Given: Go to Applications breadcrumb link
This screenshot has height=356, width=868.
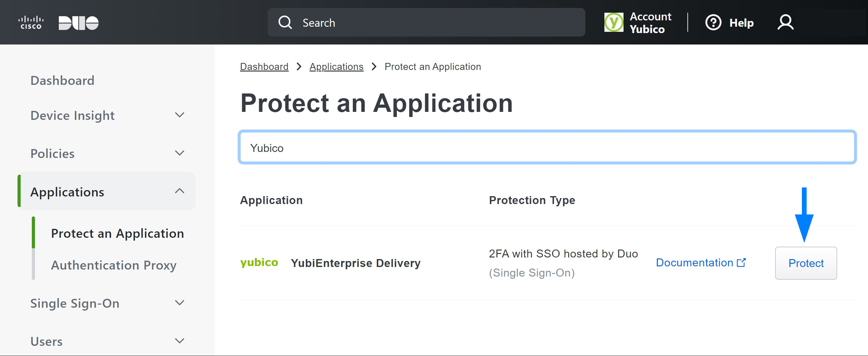Looking at the screenshot, I should click(x=336, y=67).
